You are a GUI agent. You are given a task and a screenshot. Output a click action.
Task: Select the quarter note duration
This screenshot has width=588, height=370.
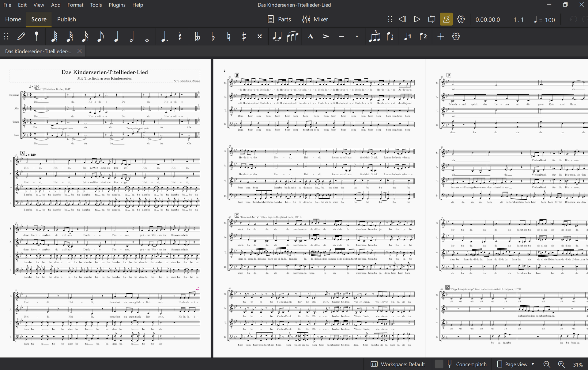tap(116, 36)
